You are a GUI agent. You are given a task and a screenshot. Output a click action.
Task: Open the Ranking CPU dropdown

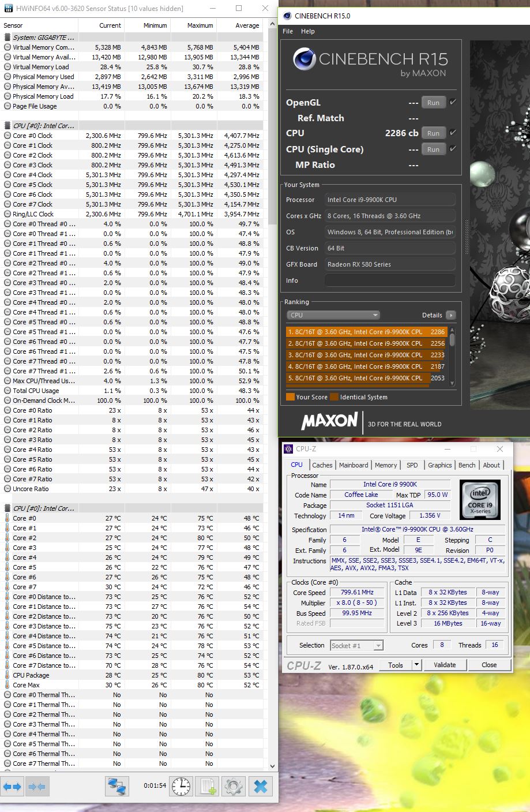333,315
